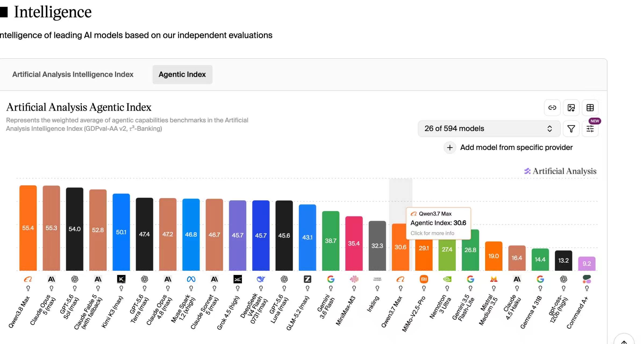
Task: Open the filter funnel icon
Action: 571,129
